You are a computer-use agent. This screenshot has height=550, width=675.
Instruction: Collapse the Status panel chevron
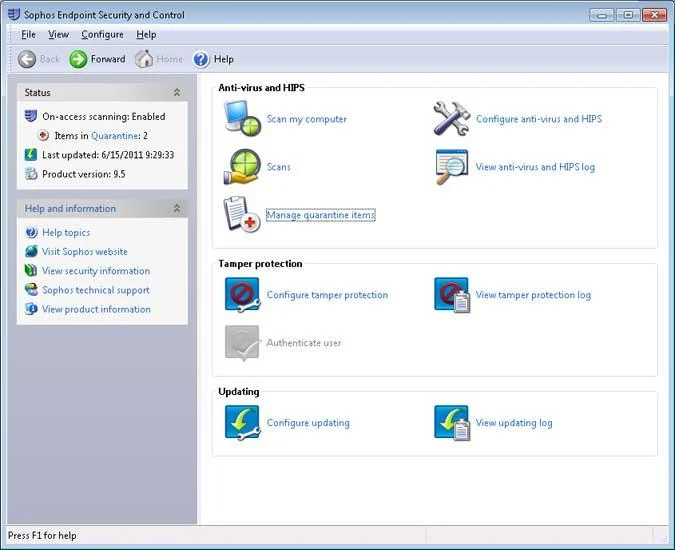pyautogui.click(x=177, y=93)
